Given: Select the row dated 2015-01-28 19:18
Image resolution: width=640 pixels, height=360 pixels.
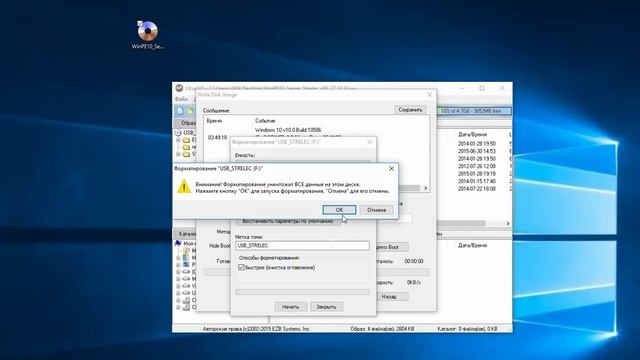Looking at the screenshot, I should click(477, 174).
